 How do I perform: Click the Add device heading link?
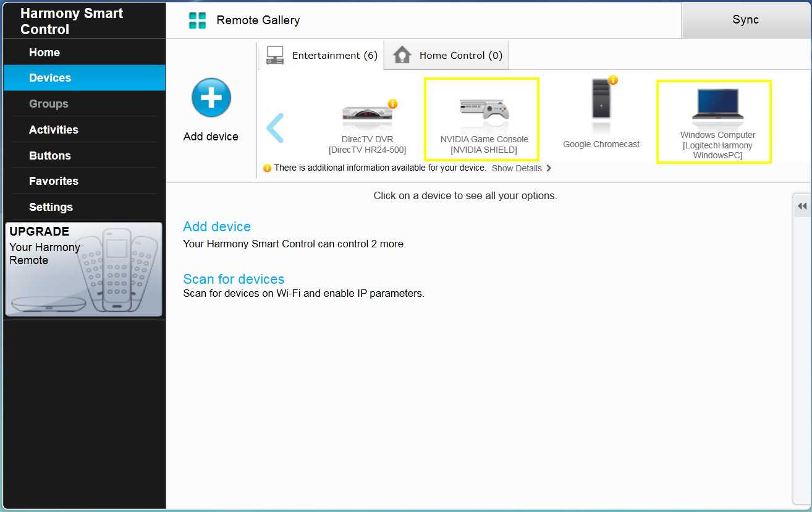point(217,226)
